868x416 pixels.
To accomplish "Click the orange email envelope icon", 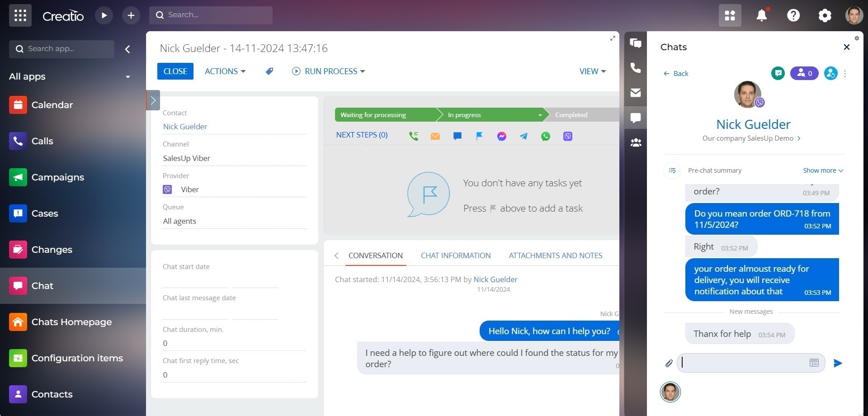I will point(435,136).
